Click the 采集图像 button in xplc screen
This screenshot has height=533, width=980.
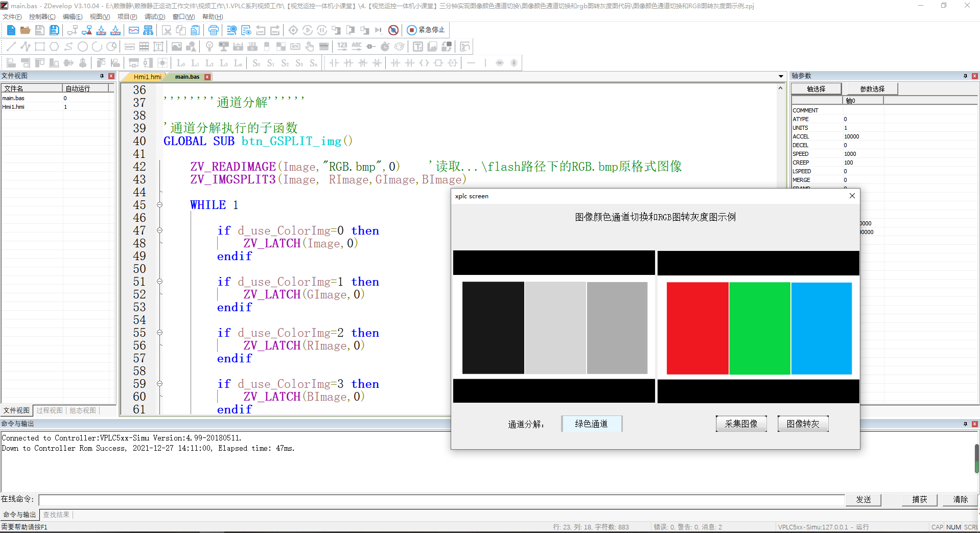[x=741, y=423]
